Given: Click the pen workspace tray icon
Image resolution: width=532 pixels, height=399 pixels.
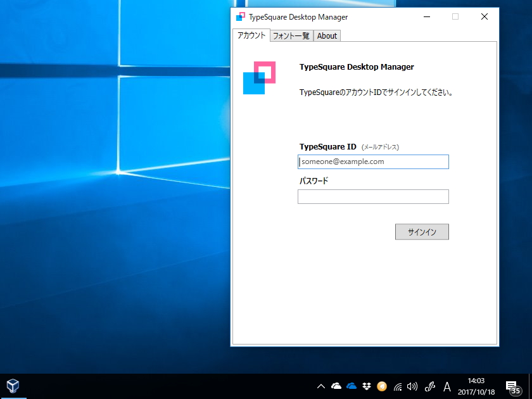Looking at the screenshot, I should point(430,386).
